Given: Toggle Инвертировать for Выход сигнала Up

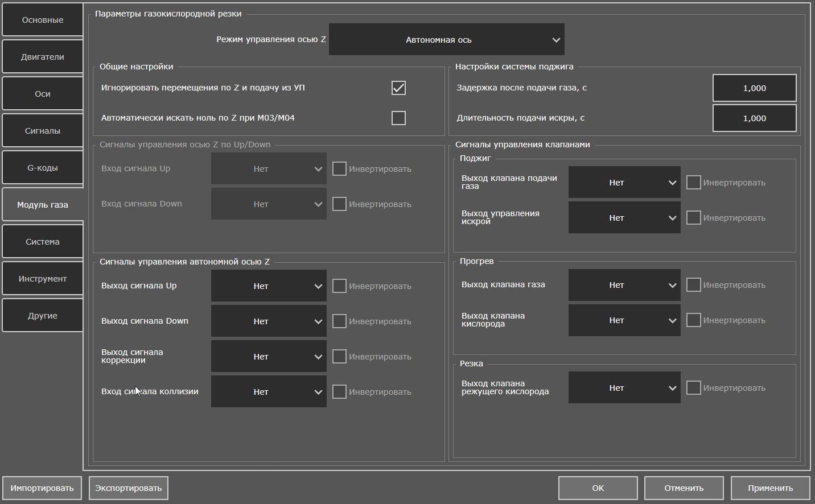Looking at the screenshot, I should click(x=339, y=286).
